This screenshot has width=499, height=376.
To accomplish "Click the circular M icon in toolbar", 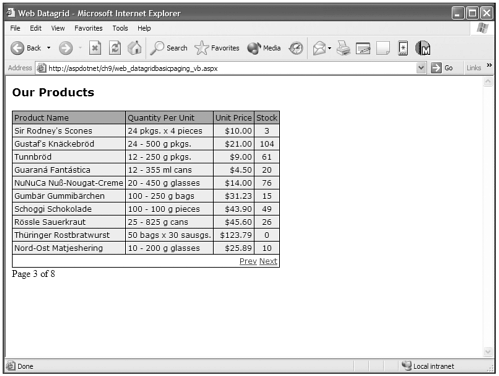I will 423,48.
